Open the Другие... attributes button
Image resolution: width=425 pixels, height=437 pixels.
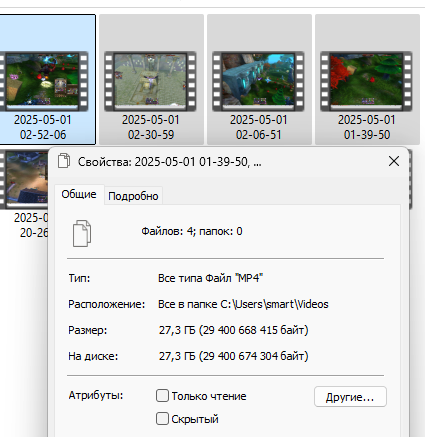[350, 397]
